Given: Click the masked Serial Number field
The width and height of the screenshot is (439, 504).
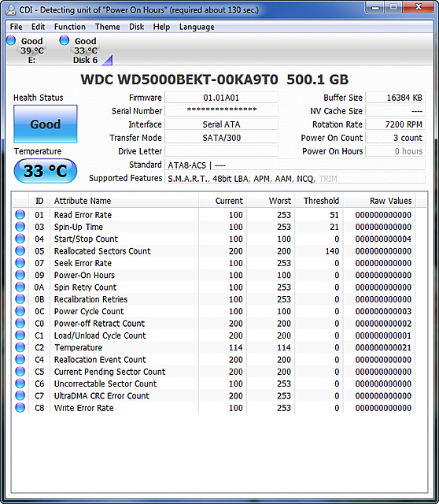Looking at the screenshot, I should coord(221,111).
